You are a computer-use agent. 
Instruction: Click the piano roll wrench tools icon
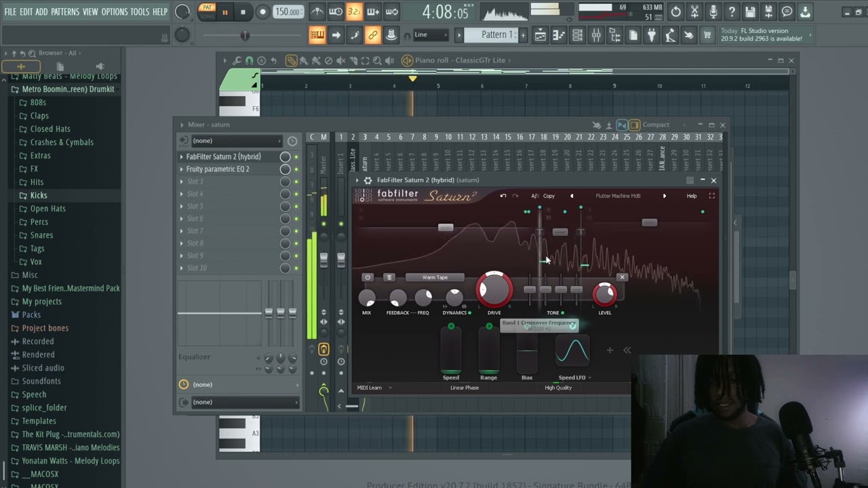coord(237,60)
